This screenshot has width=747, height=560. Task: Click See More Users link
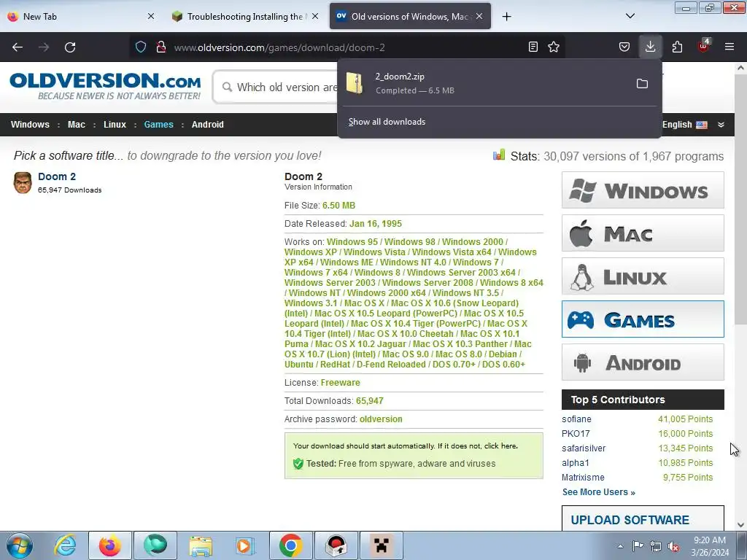[x=598, y=492]
